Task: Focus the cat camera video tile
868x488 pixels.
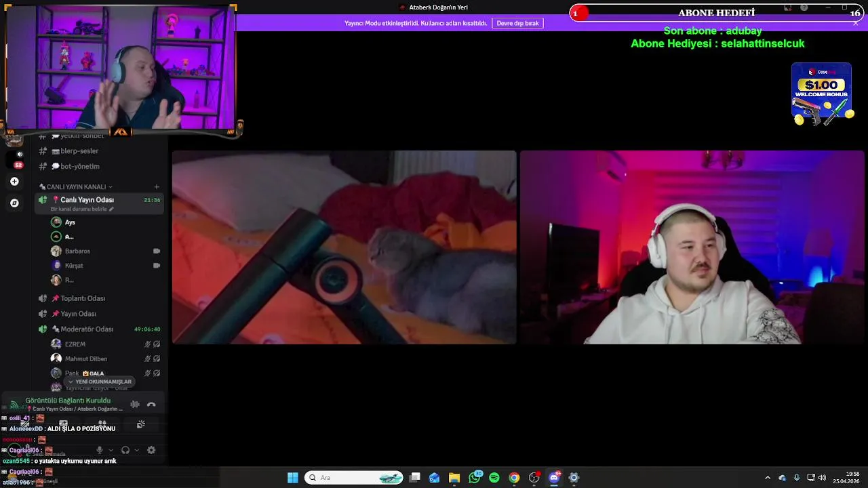Action: pos(344,247)
